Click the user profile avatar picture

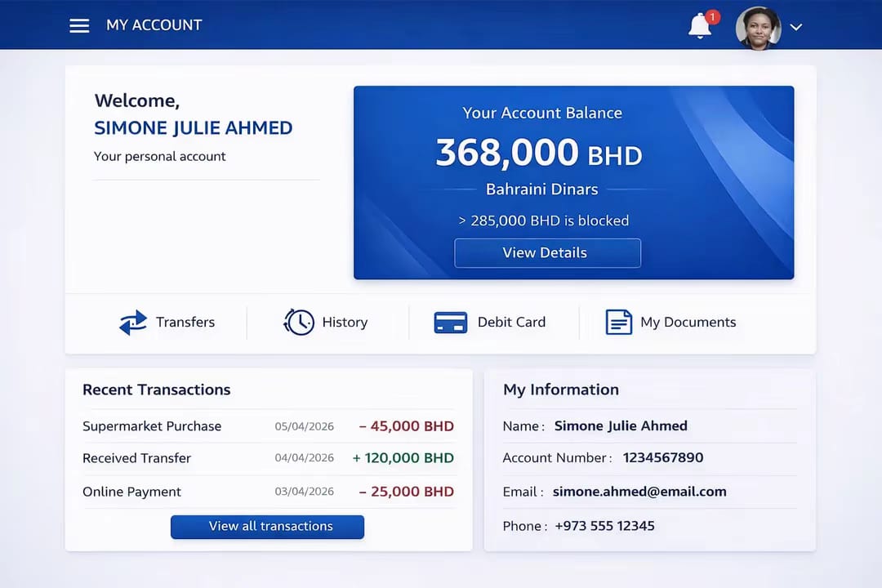click(x=758, y=29)
